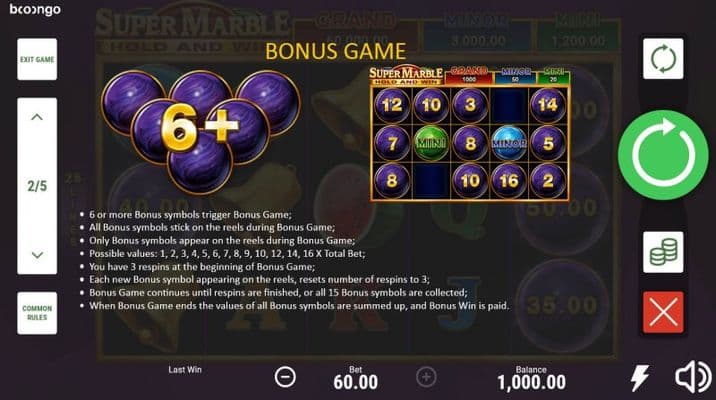Click the Booongo logo
The height and width of the screenshot is (400, 716).
35,10
